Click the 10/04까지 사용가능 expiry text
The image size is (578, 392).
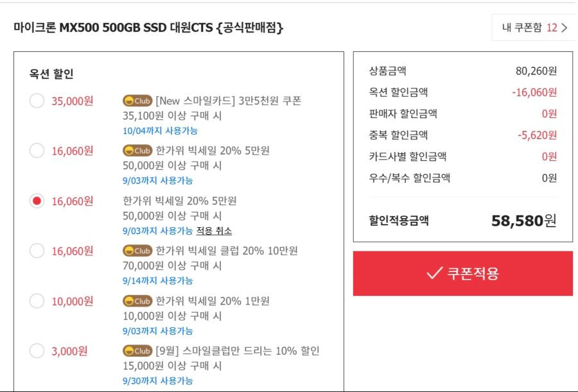click(x=160, y=131)
